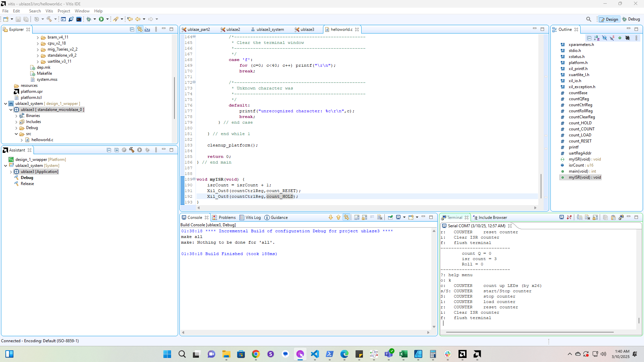Click the green Run button in toolbar
The image size is (644, 362).
click(101, 19)
